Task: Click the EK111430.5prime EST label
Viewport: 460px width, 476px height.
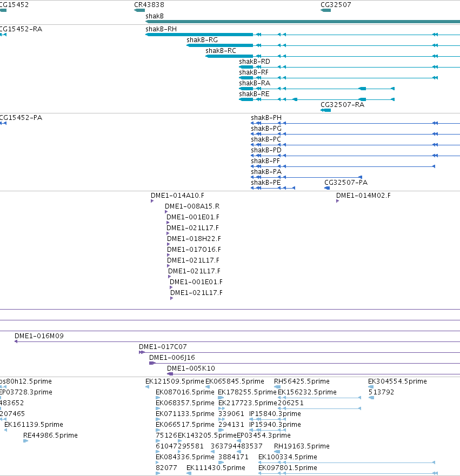Action: (216, 468)
